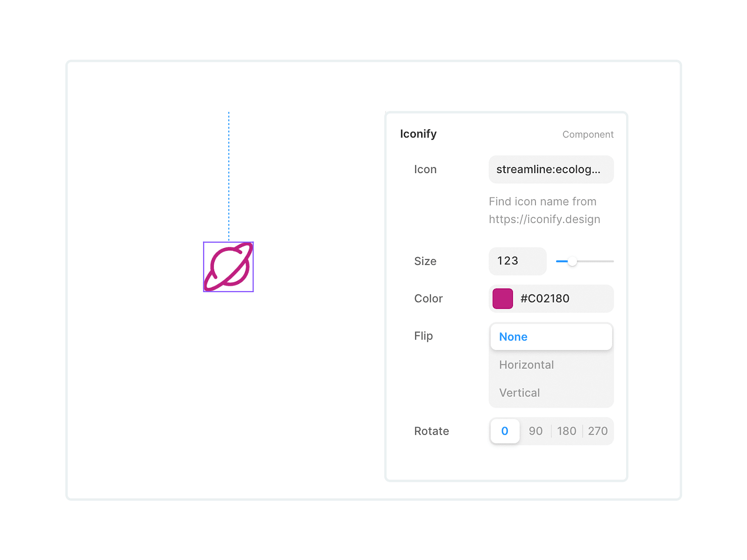This screenshot has width=747, height=560.
Task: Set rotation to 270 degrees
Action: click(x=598, y=431)
